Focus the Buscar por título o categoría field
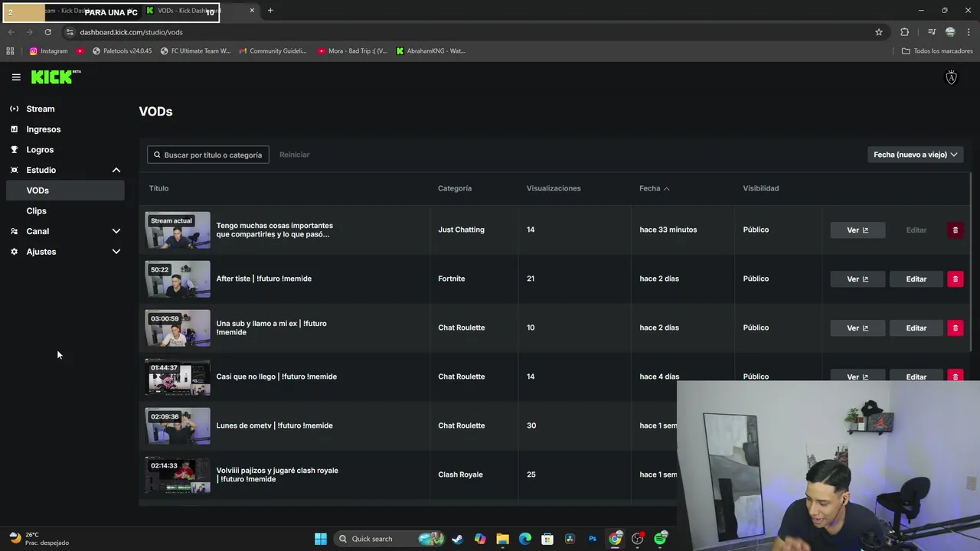The image size is (980, 551). click(207, 155)
